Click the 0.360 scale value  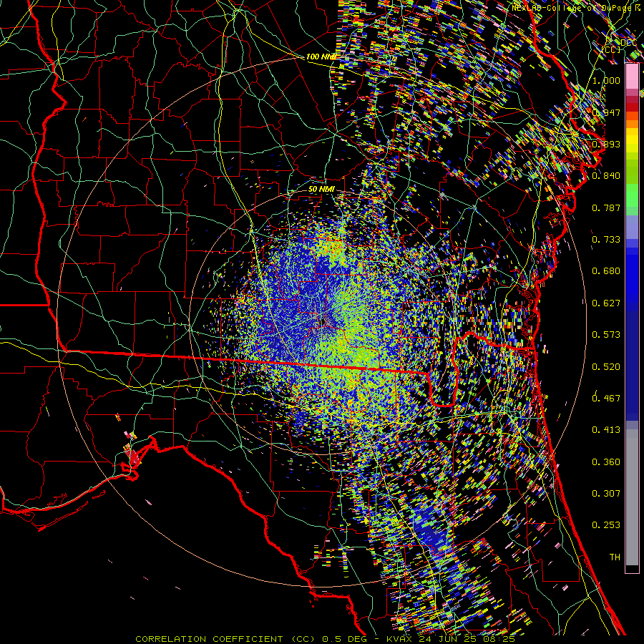pos(606,462)
